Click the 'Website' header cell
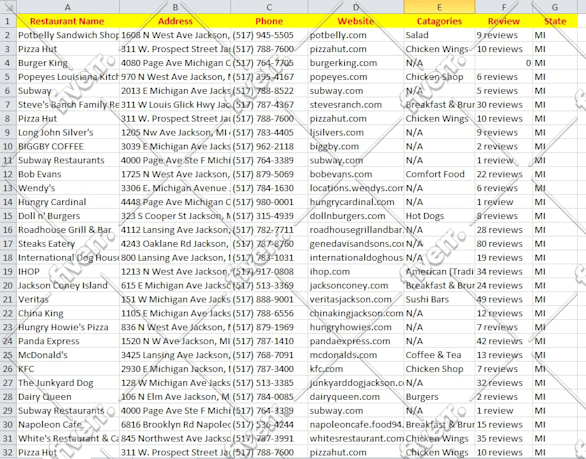Viewport: 586px width, 459px height. [x=356, y=21]
